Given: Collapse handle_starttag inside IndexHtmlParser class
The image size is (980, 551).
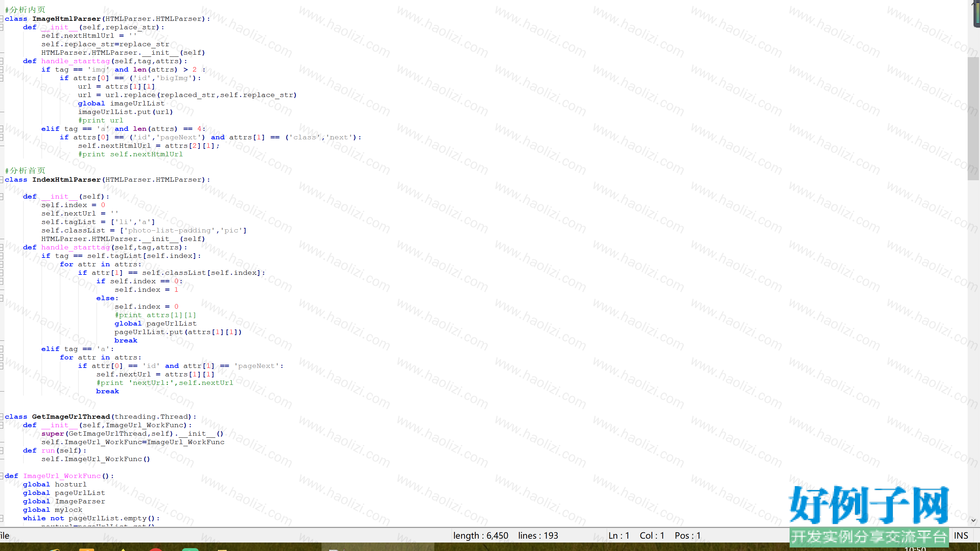Looking at the screenshot, I should tap(1, 247).
